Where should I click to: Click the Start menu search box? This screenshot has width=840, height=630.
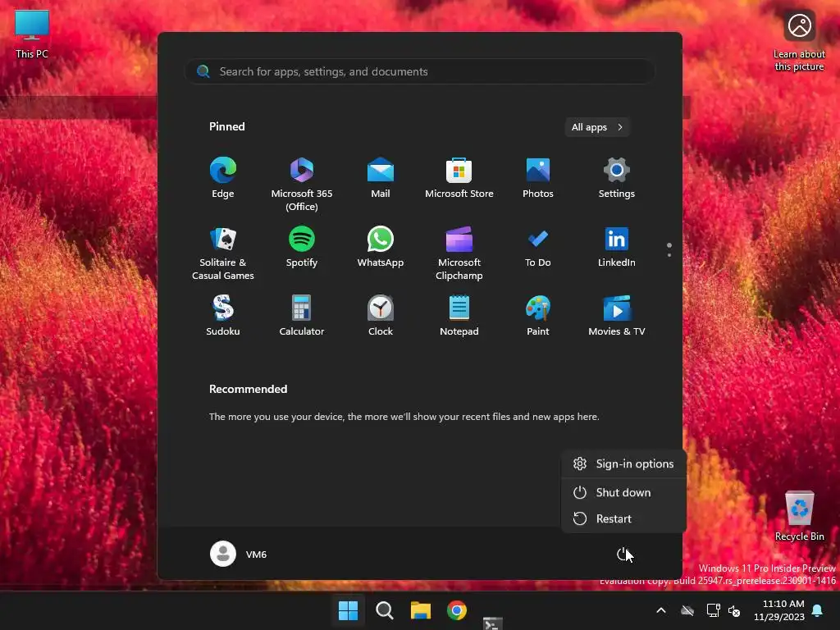click(419, 71)
